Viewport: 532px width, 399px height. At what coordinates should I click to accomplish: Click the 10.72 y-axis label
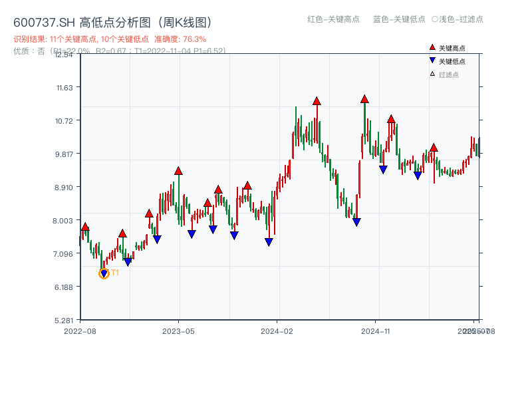pyautogui.click(x=64, y=121)
